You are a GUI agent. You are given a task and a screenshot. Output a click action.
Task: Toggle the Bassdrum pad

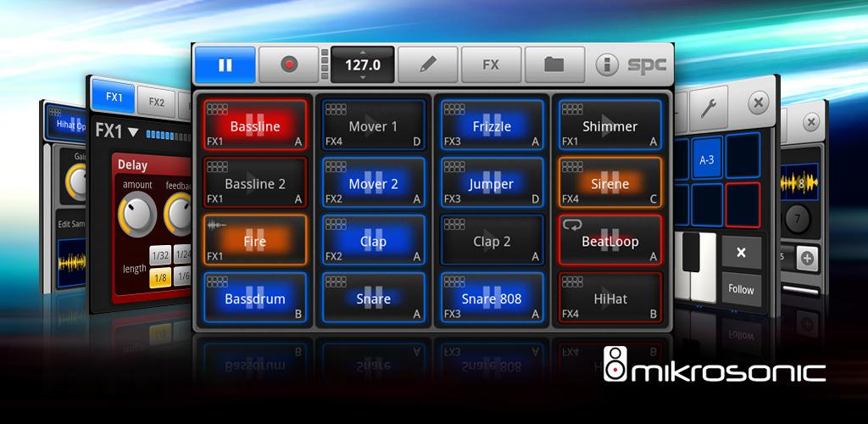click(255, 298)
